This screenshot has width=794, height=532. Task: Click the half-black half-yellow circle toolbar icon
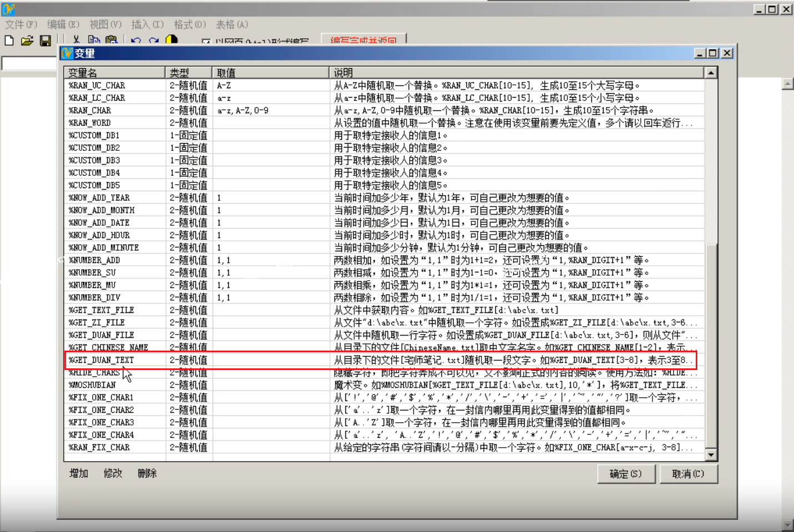point(172,39)
